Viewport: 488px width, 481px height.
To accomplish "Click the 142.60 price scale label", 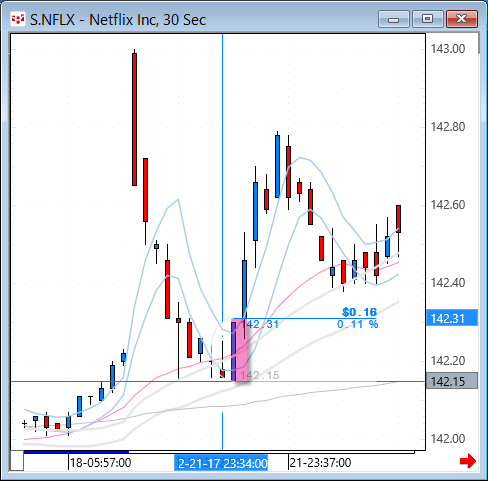I will 448,205.
